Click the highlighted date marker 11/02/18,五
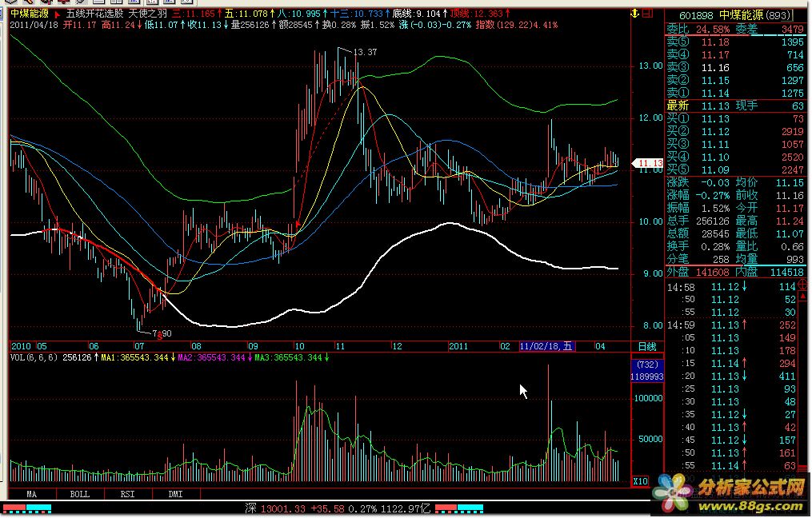Image resolution: width=812 pixels, height=518 pixels. click(546, 346)
